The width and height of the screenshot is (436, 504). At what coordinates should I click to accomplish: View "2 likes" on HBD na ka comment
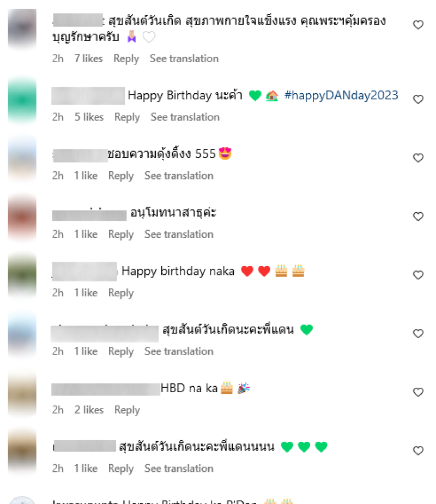89,410
